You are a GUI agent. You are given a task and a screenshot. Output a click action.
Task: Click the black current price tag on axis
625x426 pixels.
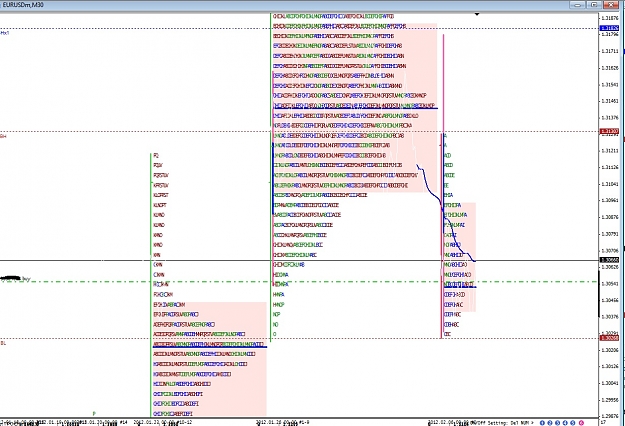[609, 260]
